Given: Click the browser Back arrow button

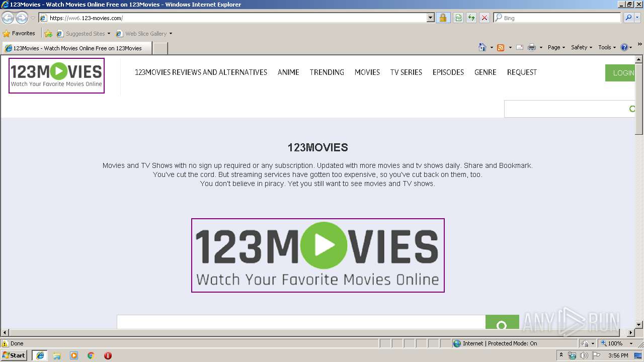Looking at the screenshot, I should 8,18.
